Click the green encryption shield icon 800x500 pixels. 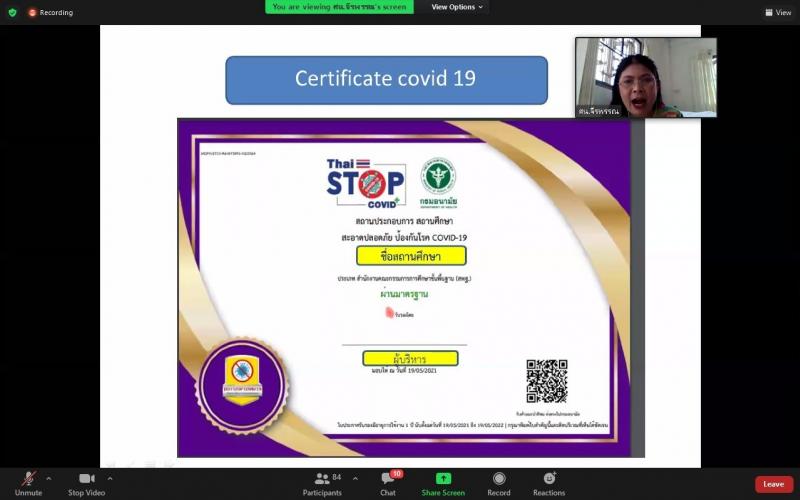coord(13,12)
